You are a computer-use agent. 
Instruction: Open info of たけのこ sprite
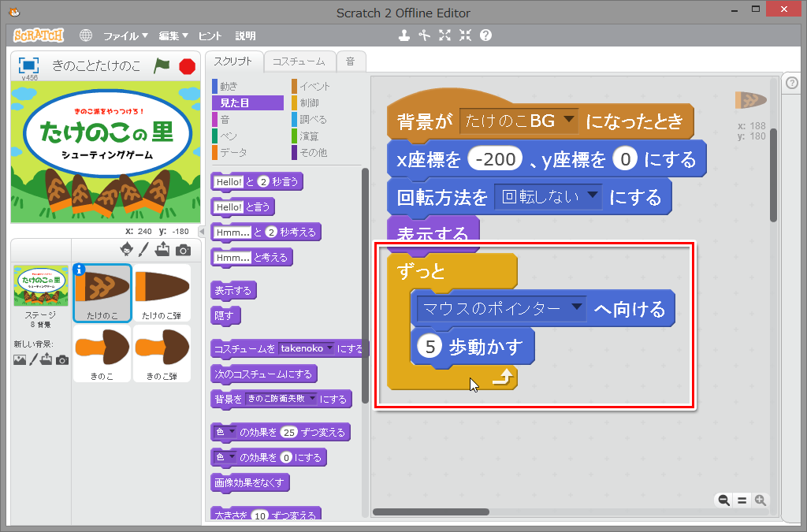[80, 270]
